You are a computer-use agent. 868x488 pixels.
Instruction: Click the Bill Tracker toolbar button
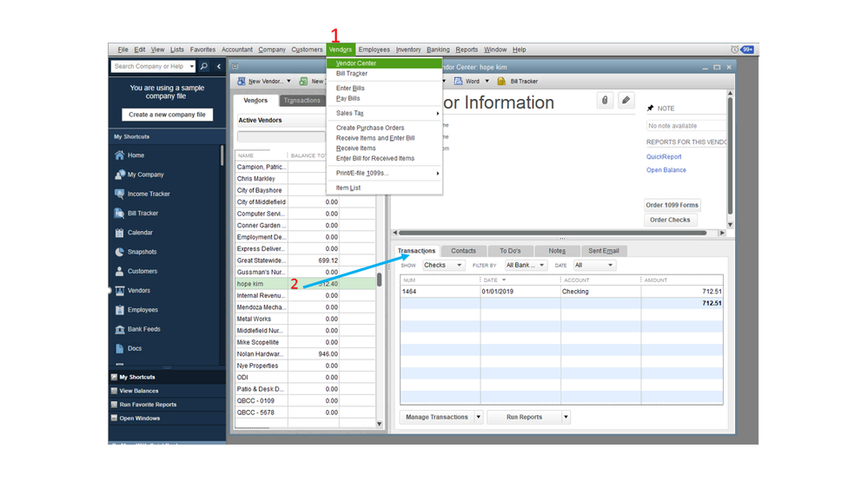point(518,82)
